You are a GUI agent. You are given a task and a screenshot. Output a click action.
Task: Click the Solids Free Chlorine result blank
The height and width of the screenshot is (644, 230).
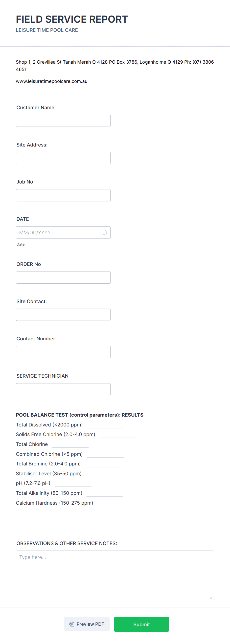[117, 435]
